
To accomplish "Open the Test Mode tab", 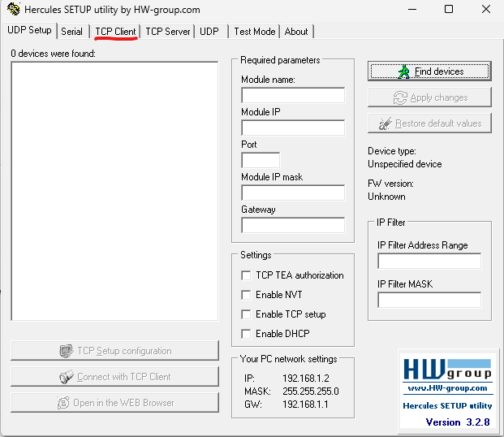I will pos(255,32).
